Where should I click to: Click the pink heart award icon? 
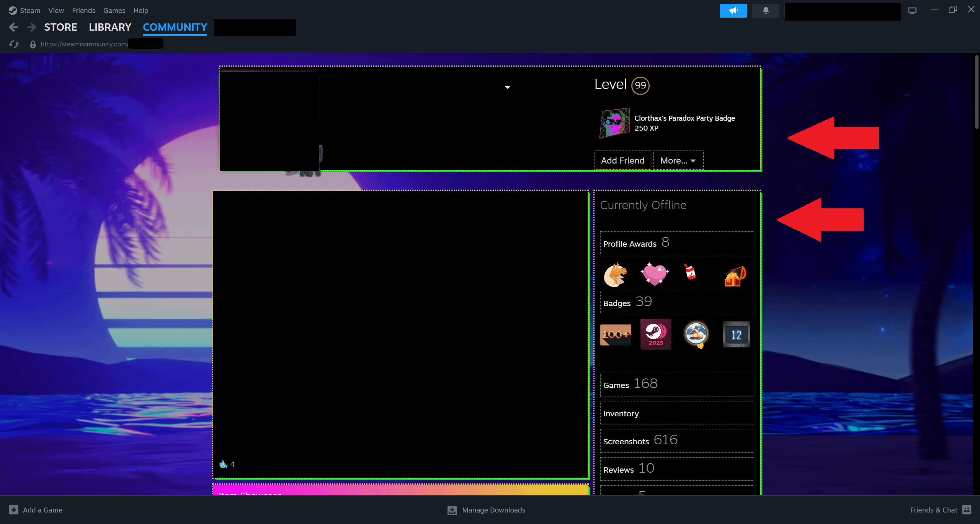pyautogui.click(x=655, y=274)
